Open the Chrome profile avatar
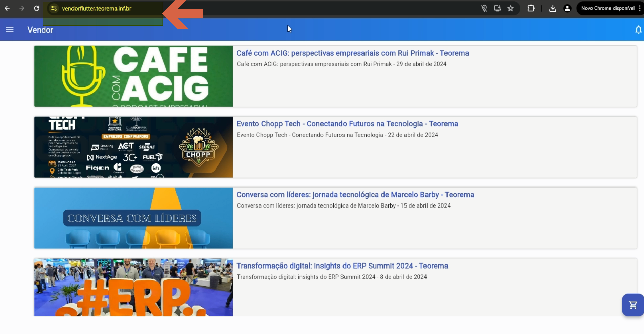Screen dimensions: 644x334 567,8
